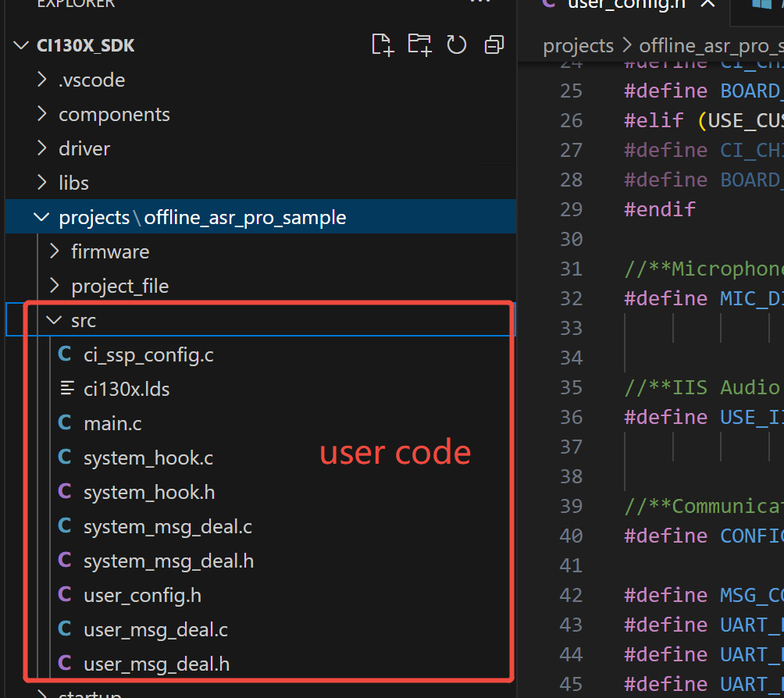Open ci_ssp_config.c source file
Image resolution: width=784 pixels, height=698 pixels.
click(148, 354)
